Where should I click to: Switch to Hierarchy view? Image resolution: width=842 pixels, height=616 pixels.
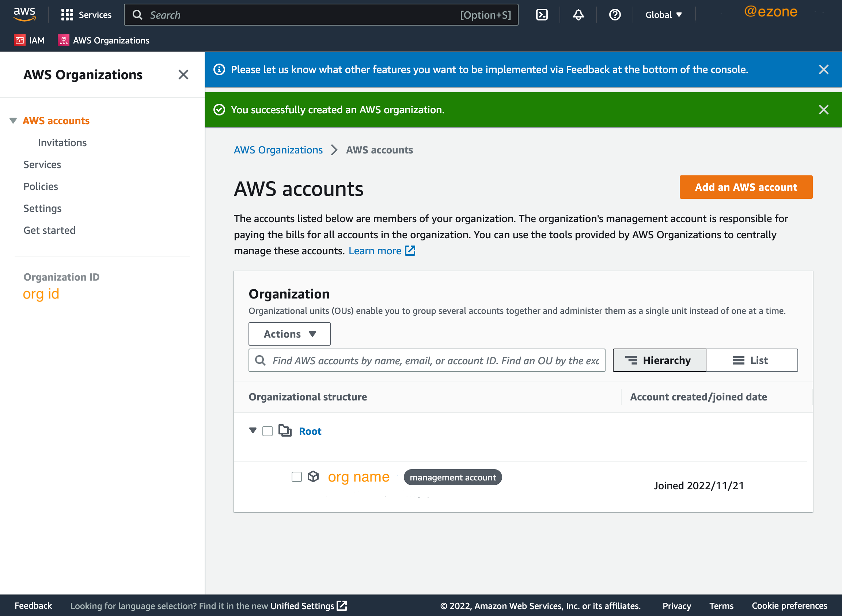tap(659, 360)
